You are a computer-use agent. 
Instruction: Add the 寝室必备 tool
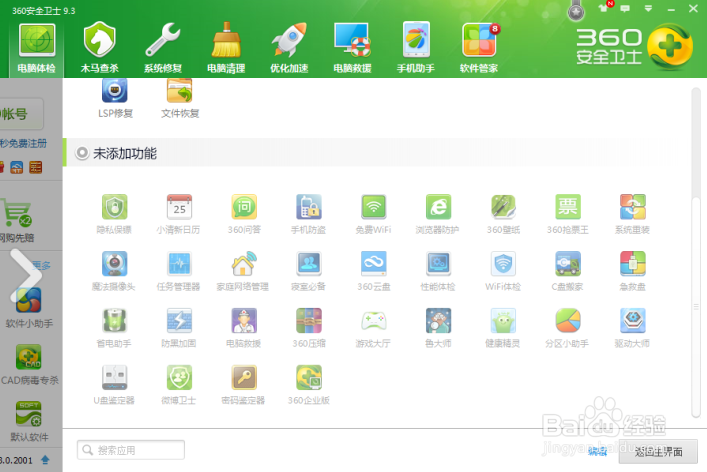[308, 271]
